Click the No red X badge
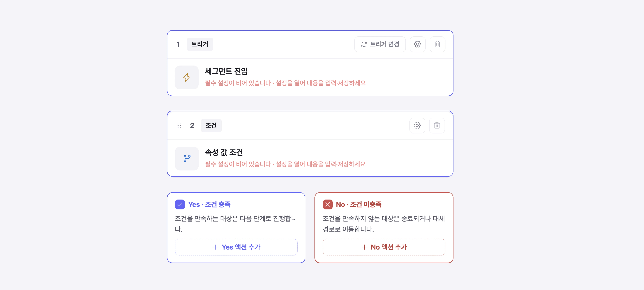The width and height of the screenshot is (644, 290). [x=328, y=204]
